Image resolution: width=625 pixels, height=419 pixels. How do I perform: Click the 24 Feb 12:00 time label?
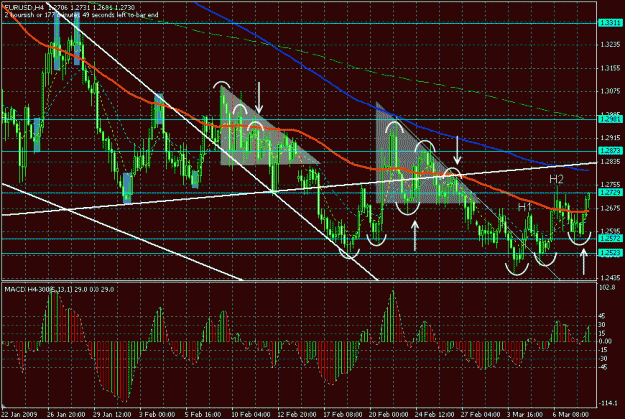[x=435, y=414]
